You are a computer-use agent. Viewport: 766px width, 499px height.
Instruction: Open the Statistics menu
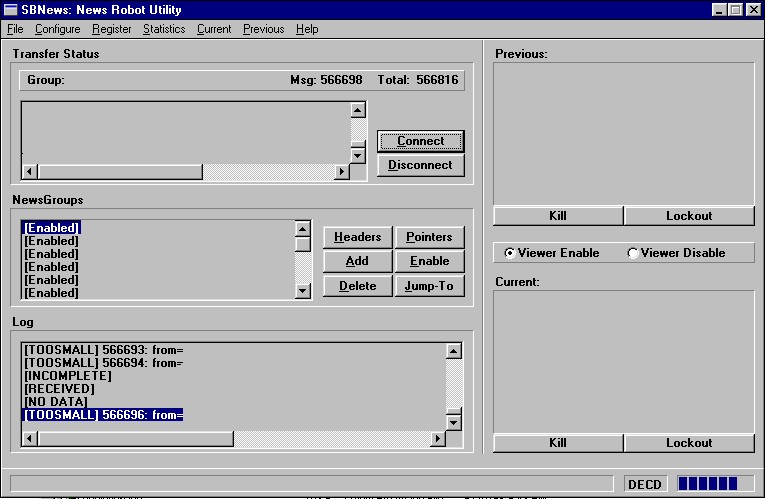pyautogui.click(x=164, y=29)
